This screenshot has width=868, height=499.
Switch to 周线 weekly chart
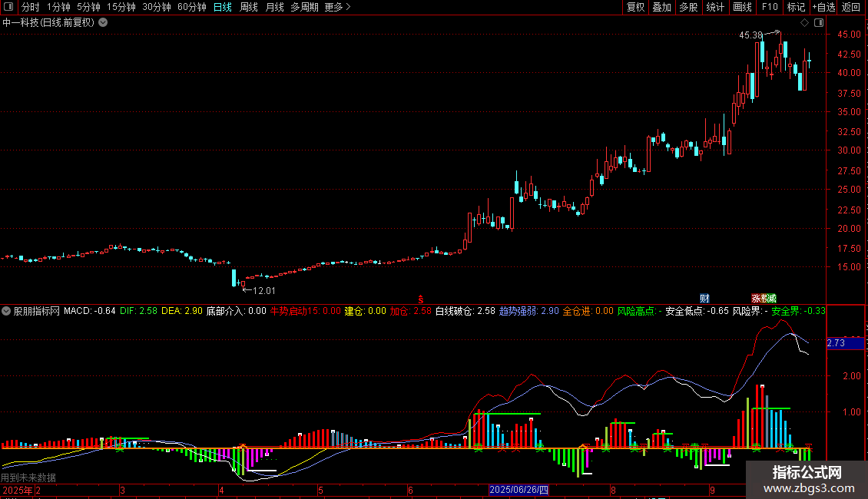click(x=249, y=7)
